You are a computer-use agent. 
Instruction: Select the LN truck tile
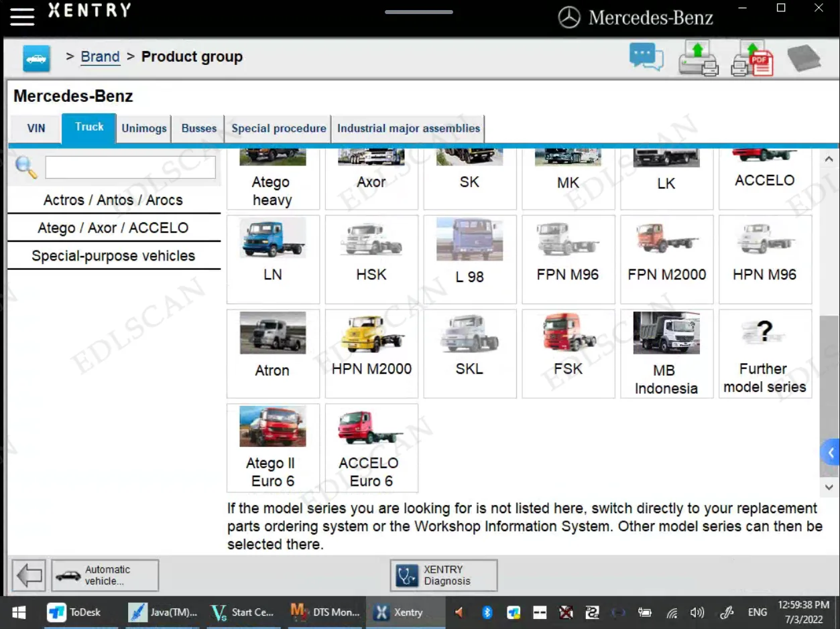point(273,259)
